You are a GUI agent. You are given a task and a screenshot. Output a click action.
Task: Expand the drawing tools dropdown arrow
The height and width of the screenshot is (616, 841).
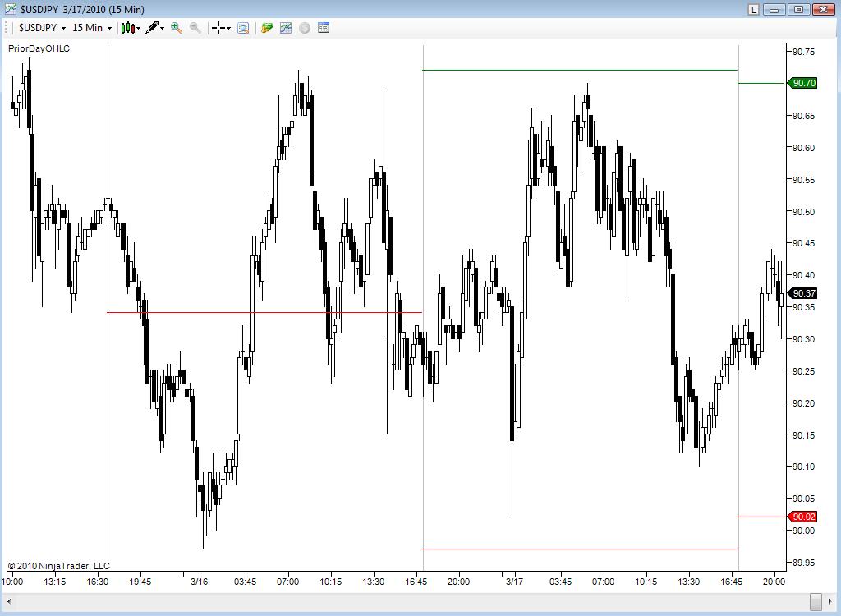point(163,29)
